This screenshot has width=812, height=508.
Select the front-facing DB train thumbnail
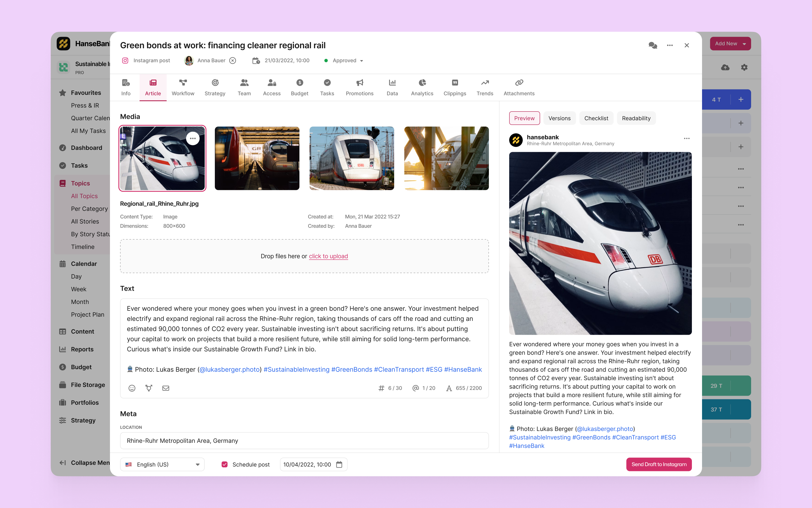pyautogui.click(x=352, y=158)
